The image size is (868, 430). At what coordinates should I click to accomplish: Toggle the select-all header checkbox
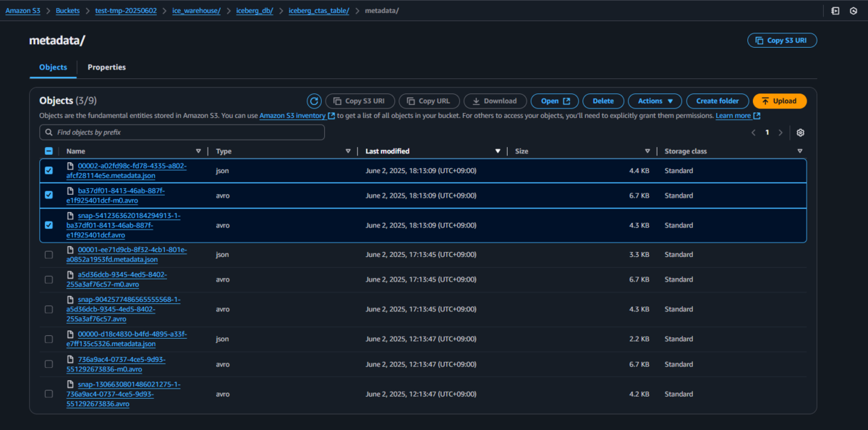coord(48,151)
